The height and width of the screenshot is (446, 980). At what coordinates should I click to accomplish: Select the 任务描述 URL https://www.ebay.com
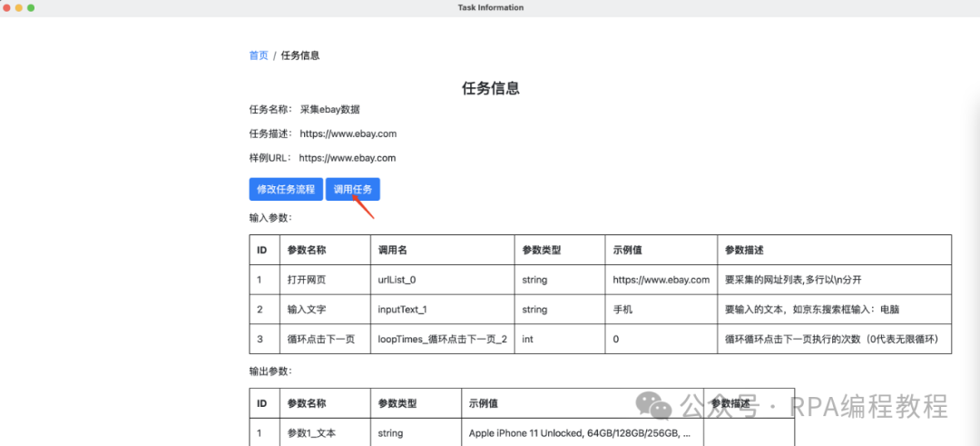pyautogui.click(x=348, y=134)
